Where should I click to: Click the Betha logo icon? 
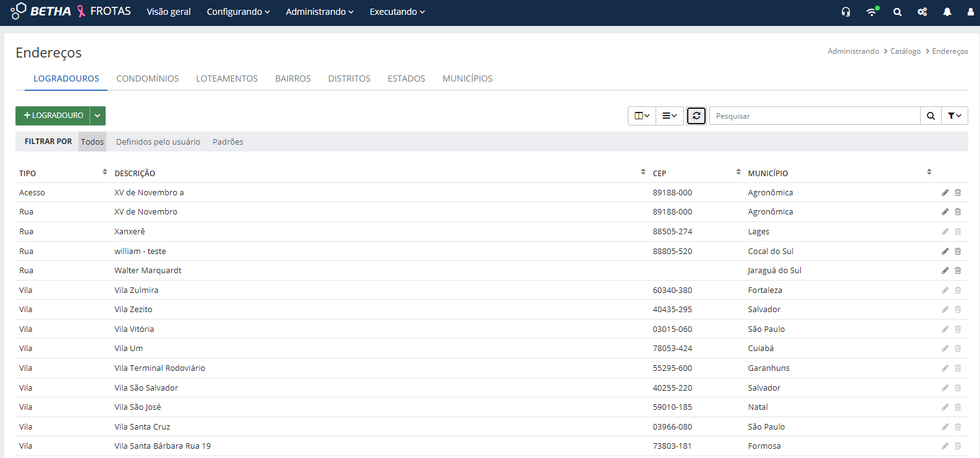coord(19,11)
